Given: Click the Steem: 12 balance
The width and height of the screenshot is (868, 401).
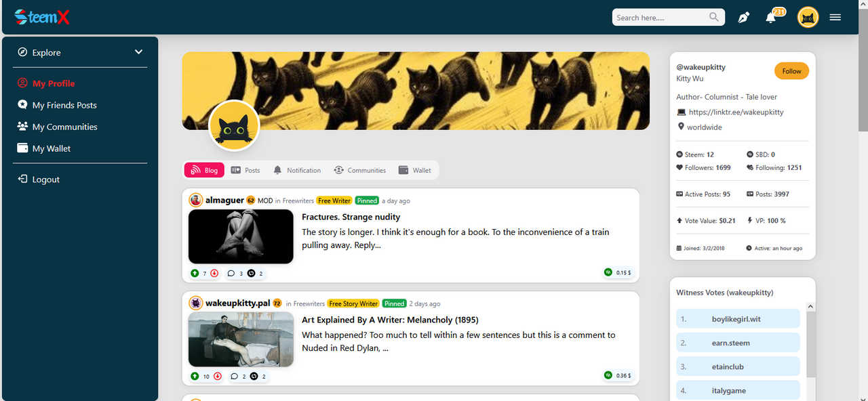Looking at the screenshot, I should click(x=695, y=154).
